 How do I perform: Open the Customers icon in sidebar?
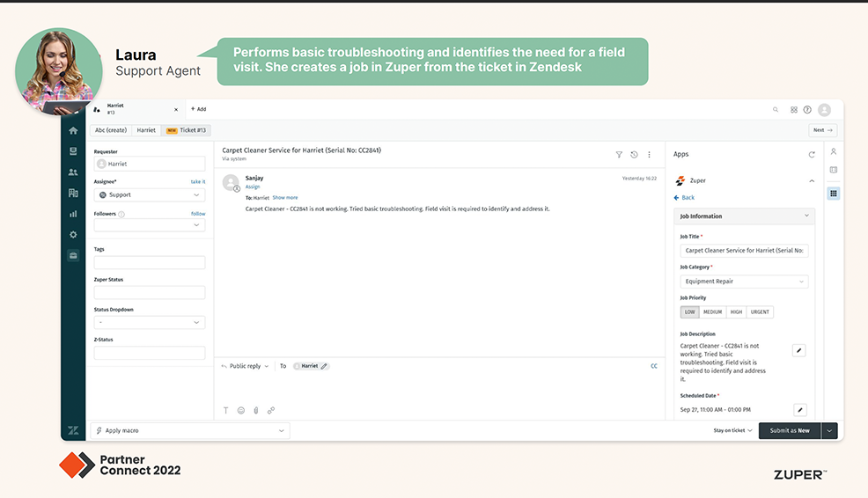[73, 172]
